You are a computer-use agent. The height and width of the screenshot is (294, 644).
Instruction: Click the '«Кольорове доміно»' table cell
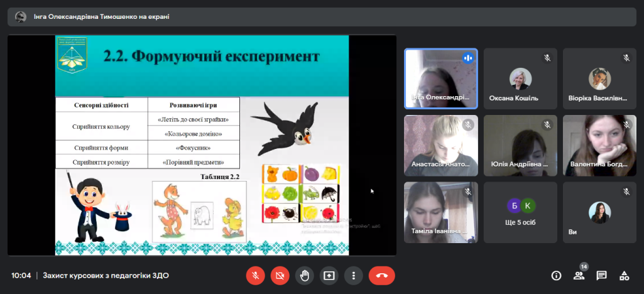(193, 134)
